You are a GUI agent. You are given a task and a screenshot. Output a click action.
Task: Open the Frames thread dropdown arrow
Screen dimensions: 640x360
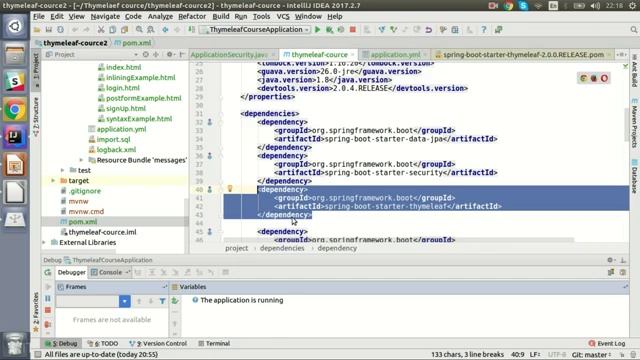click(124, 301)
